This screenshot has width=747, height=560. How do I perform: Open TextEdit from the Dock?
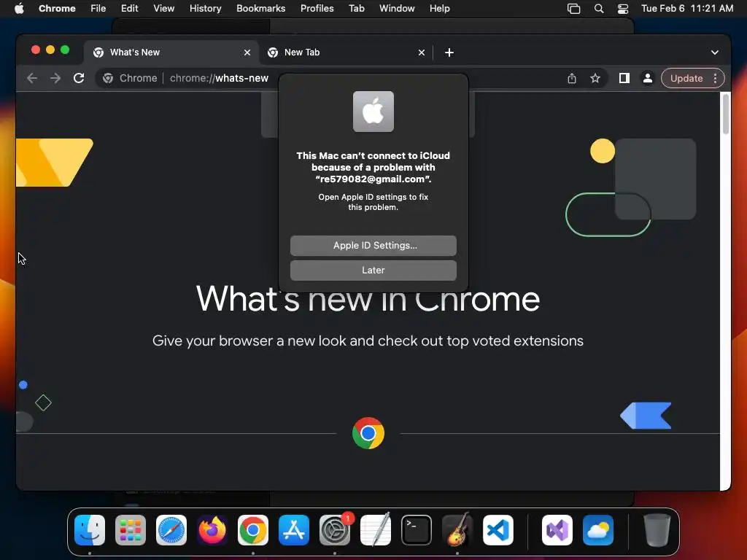[376, 530]
